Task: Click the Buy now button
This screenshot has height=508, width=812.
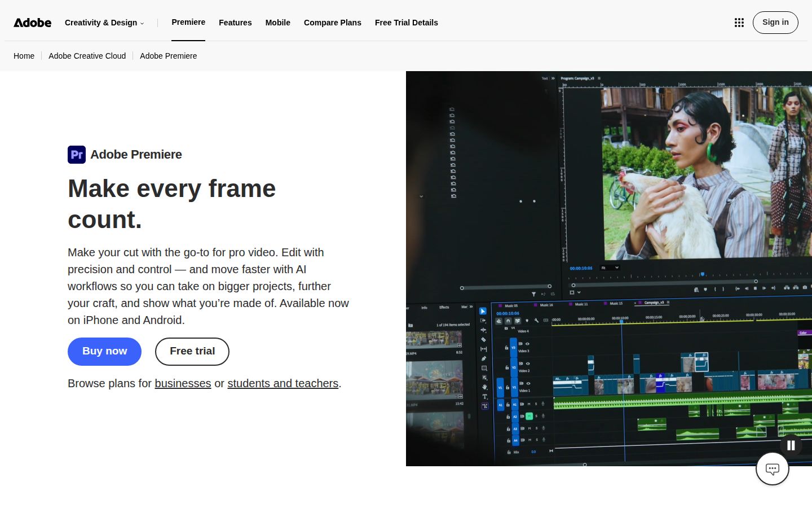Action: [x=104, y=352]
